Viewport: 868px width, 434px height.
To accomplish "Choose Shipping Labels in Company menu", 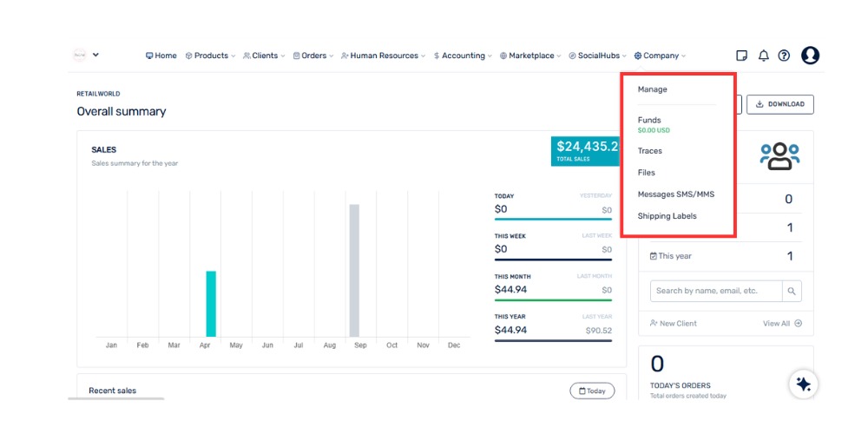I will tap(667, 216).
